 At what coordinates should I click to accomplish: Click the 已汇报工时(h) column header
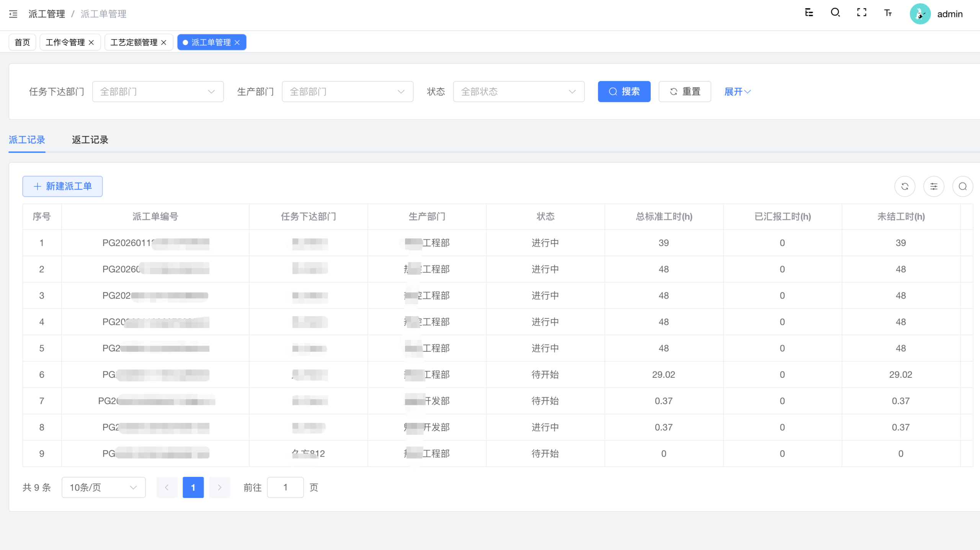pyautogui.click(x=783, y=217)
